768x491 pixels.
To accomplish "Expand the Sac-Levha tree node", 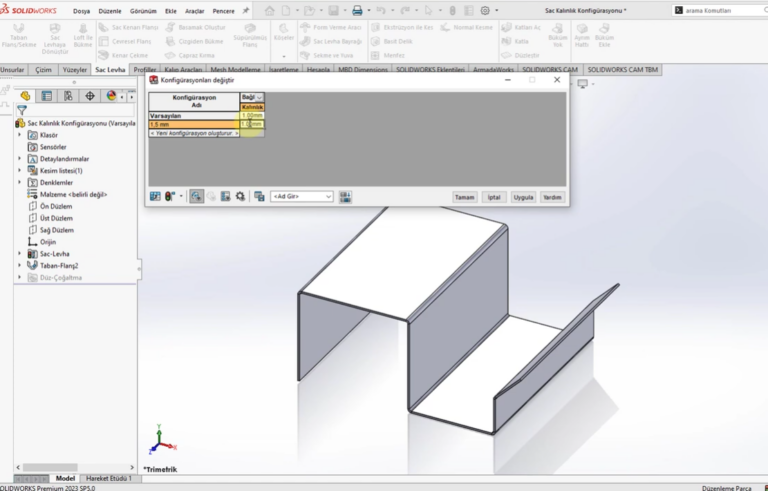I will tap(19, 254).
